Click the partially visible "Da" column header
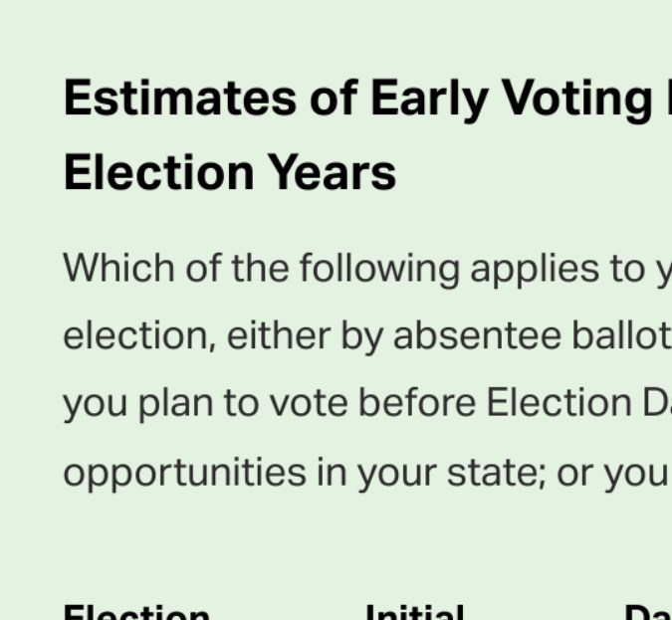Screen dimensions: 672x620 (x=647, y=611)
